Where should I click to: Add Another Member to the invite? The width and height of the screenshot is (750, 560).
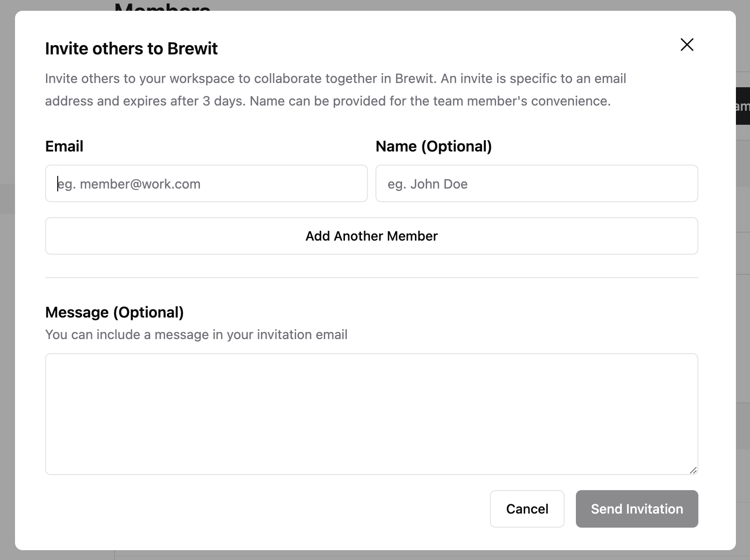[372, 236]
